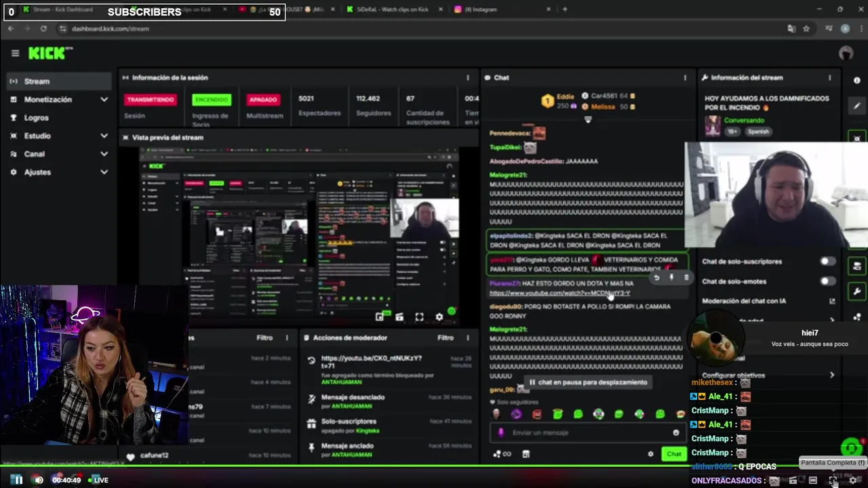Pin the hovered chat message
Image resolution: width=868 pixels, height=488 pixels.
click(671, 277)
